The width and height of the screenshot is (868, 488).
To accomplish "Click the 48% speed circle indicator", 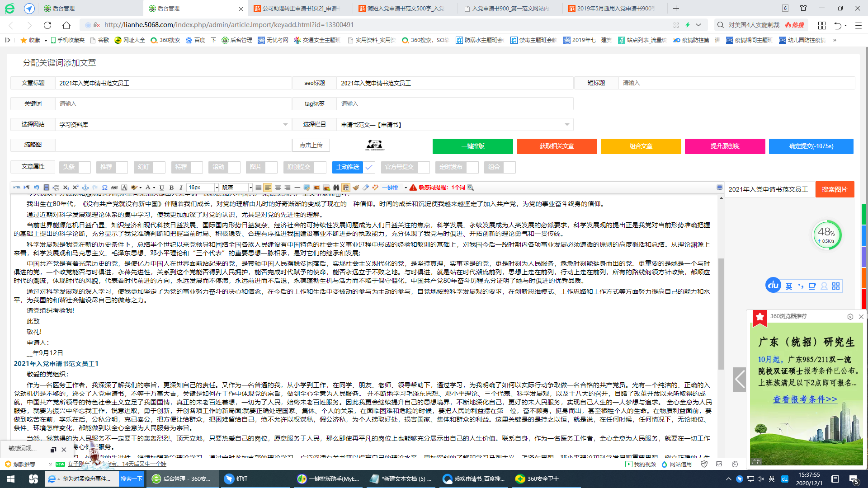I will 827,235.
